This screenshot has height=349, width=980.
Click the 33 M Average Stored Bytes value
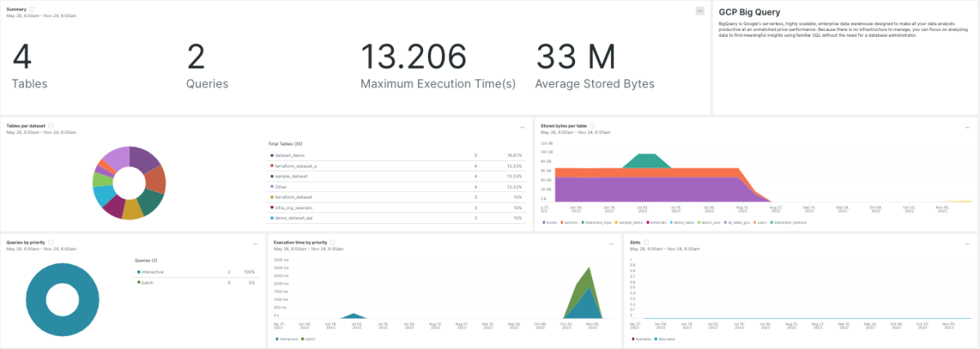(x=575, y=56)
